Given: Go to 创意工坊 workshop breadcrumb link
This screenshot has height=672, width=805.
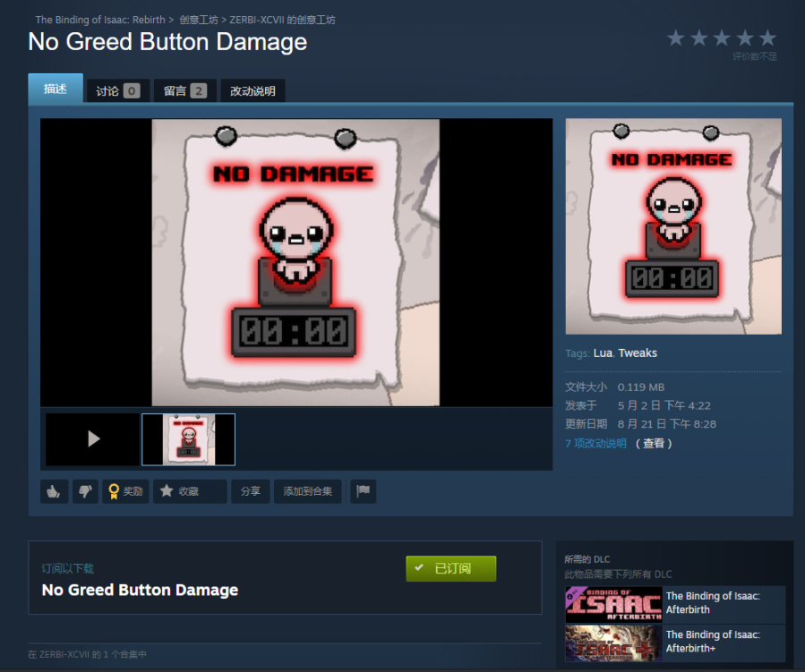Looking at the screenshot, I should 199,20.
